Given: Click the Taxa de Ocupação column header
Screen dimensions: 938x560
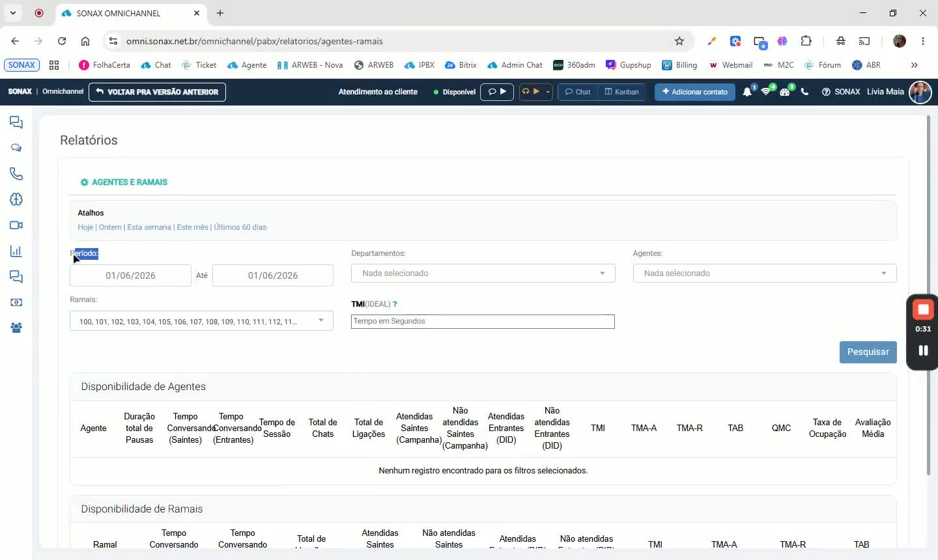Looking at the screenshot, I should pos(827,428).
